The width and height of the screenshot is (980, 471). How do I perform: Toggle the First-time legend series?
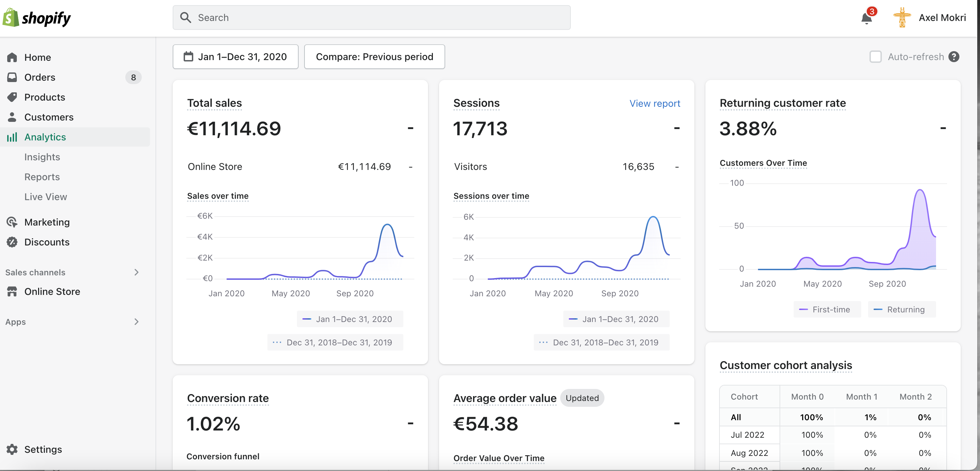tap(827, 309)
